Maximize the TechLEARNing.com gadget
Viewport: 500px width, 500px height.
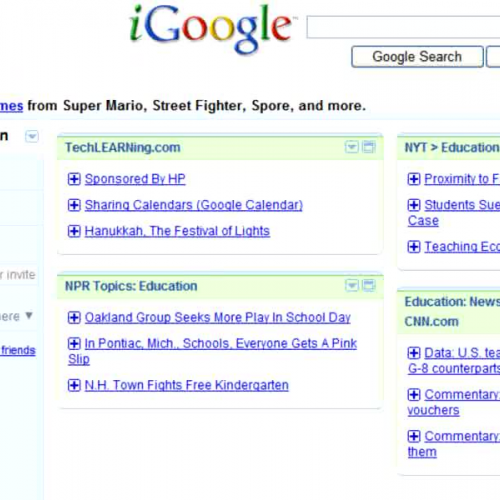pyautogui.click(x=369, y=147)
